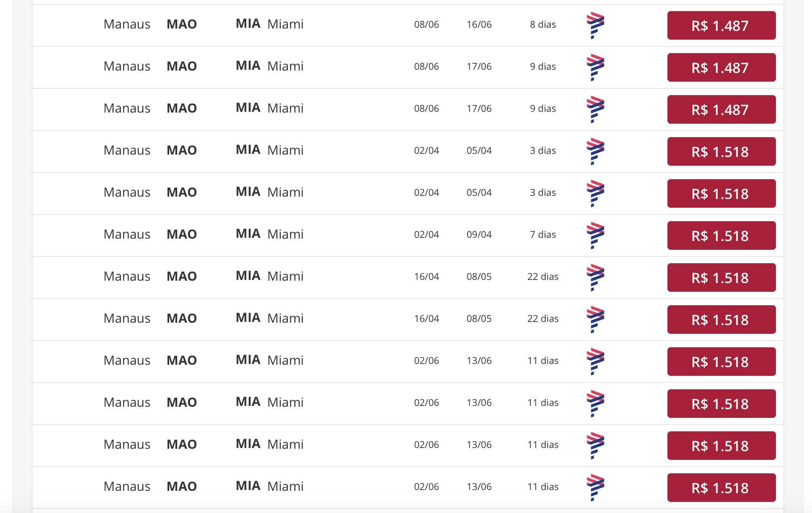Click the 09/04 return date

tap(479, 235)
